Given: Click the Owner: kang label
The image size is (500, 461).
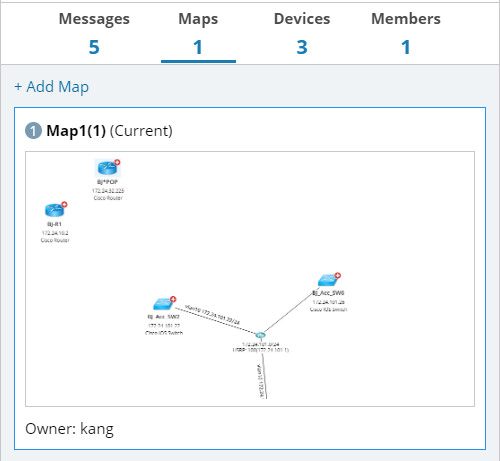Looking at the screenshot, I should [69, 429].
